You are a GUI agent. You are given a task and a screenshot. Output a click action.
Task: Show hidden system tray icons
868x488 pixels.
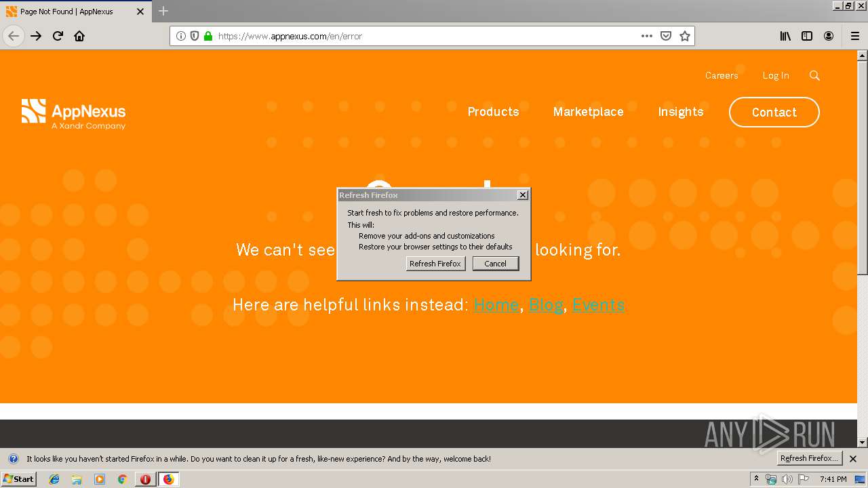[756, 479]
